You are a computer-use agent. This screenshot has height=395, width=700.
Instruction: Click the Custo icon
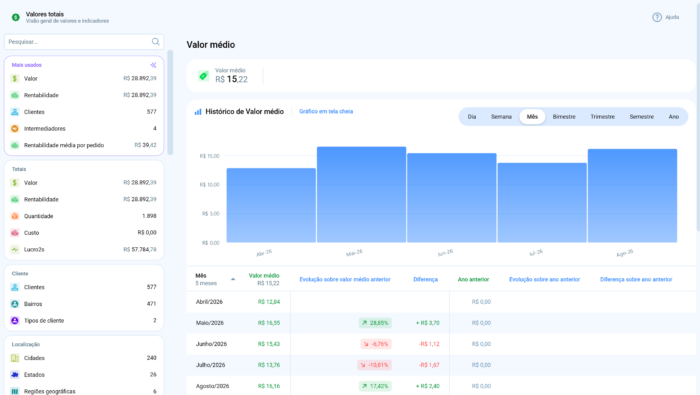click(x=15, y=233)
